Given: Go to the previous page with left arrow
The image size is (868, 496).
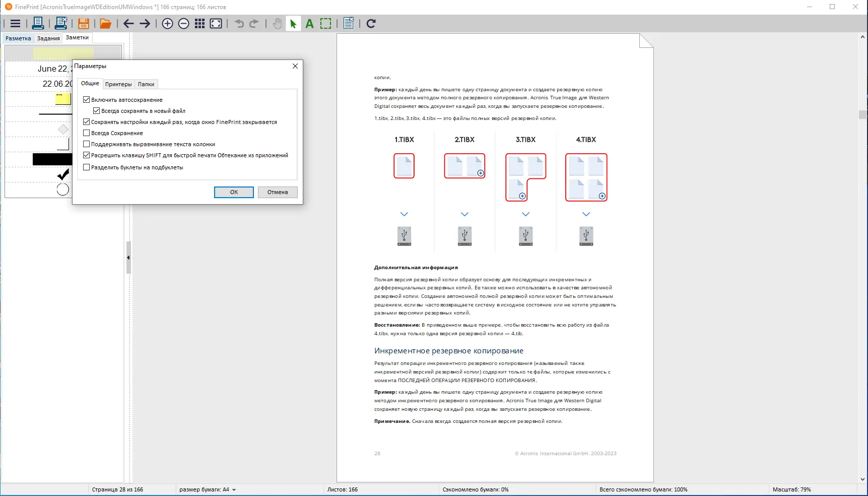Looking at the screenshot, I should pos(128,24).
